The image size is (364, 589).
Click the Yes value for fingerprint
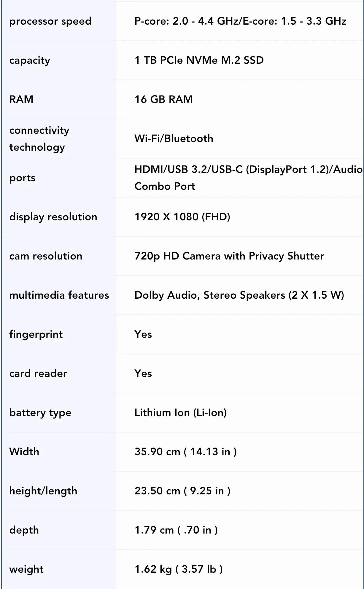[x=143, y=334]
